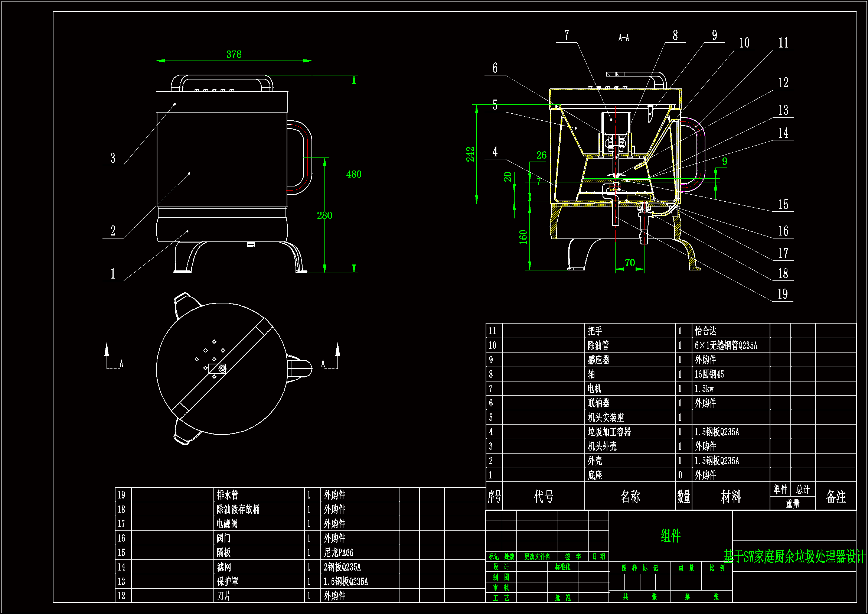Select the 电机 name cell in row 7
Image resolution: width=868 pixels, height=614 pixels.
594,389
